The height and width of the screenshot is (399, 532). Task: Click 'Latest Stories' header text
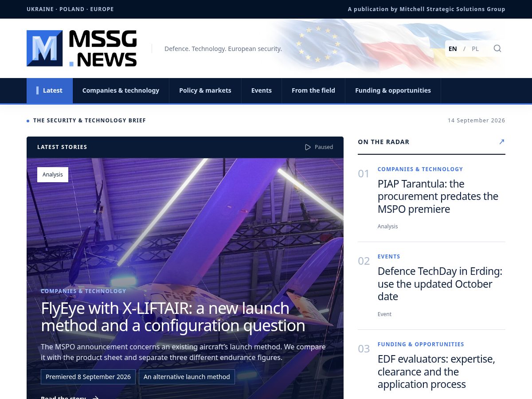(62, 147)
